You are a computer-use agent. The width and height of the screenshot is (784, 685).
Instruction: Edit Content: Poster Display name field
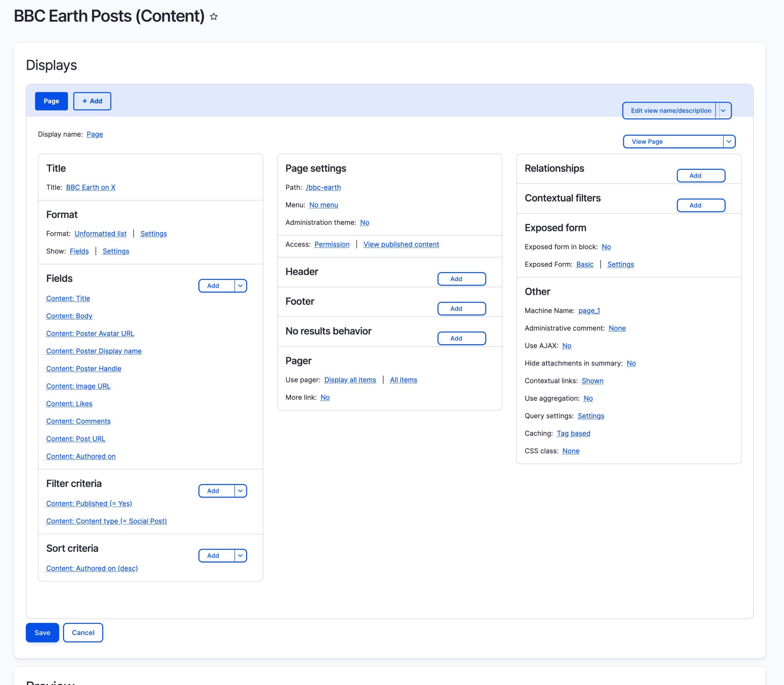[x=94, y=351]
